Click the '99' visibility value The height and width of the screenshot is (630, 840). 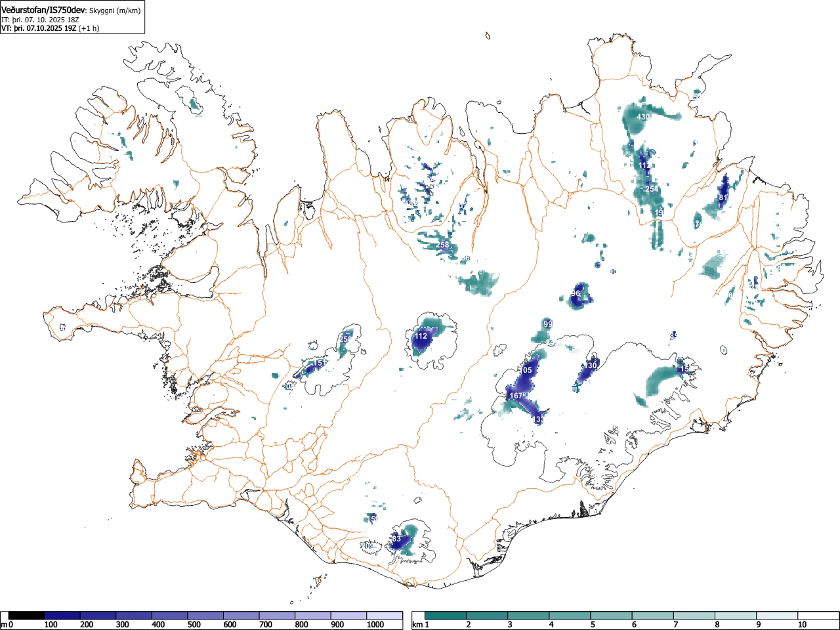[x=548, y=324]
